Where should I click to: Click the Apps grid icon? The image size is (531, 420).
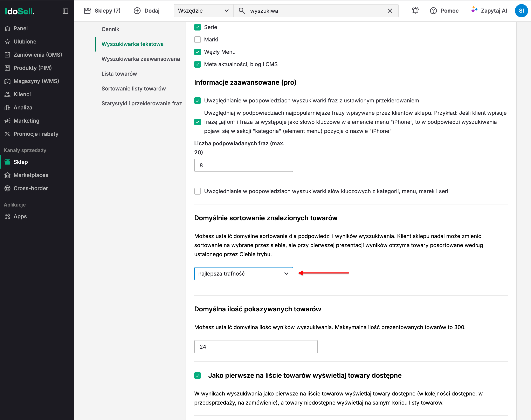(7, 216)
